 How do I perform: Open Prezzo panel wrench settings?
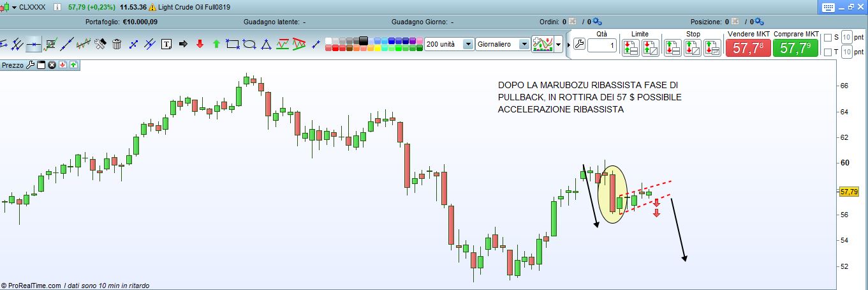click(x=30, y=65)
